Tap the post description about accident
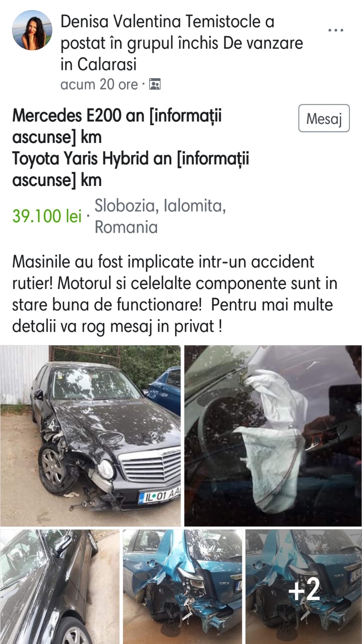This screenshot has height=644, width=362. click(x=175, y=294)
